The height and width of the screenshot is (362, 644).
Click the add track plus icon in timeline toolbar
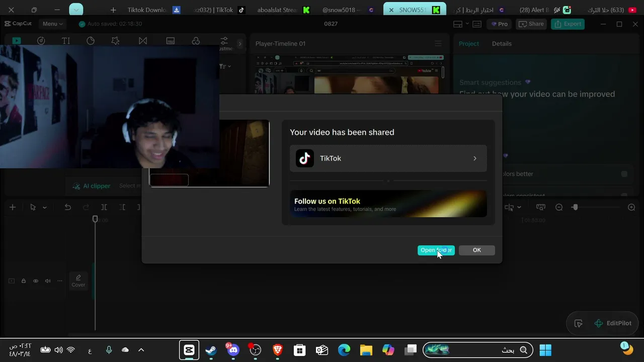coord(13,207)
